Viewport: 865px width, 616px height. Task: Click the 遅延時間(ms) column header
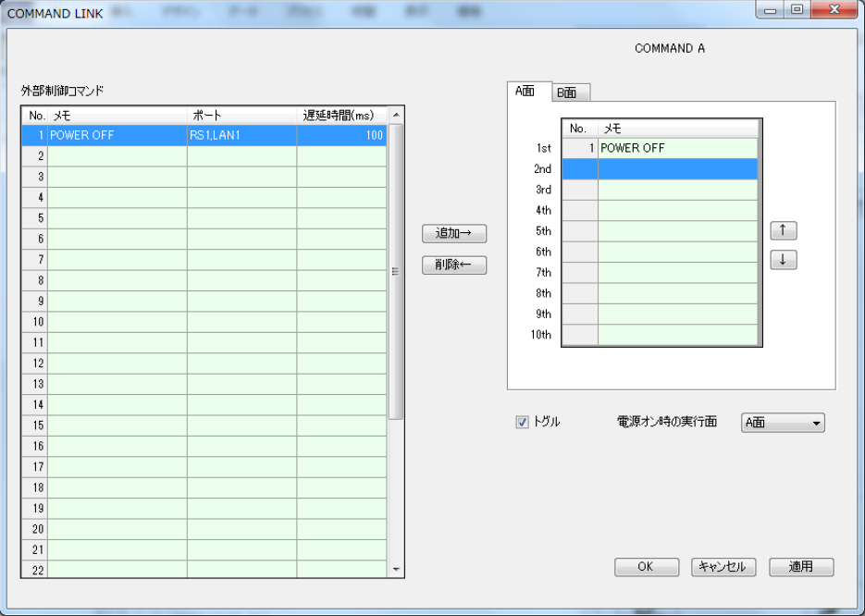[340, 116]
